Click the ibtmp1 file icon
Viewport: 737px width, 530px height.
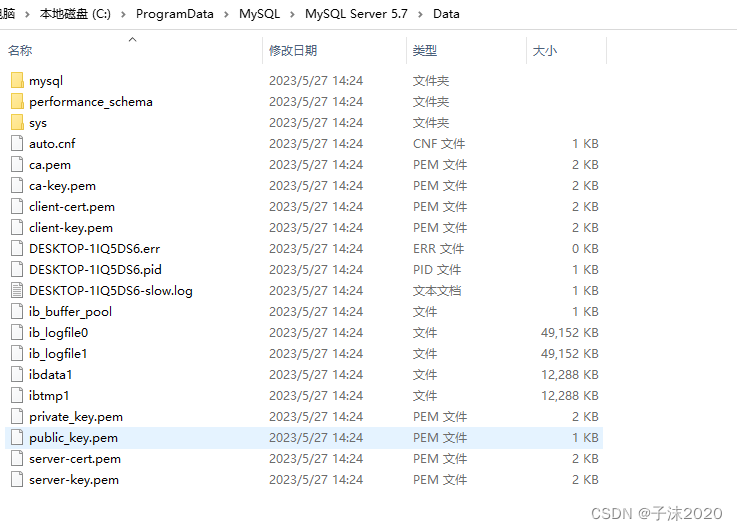point(17,395)
